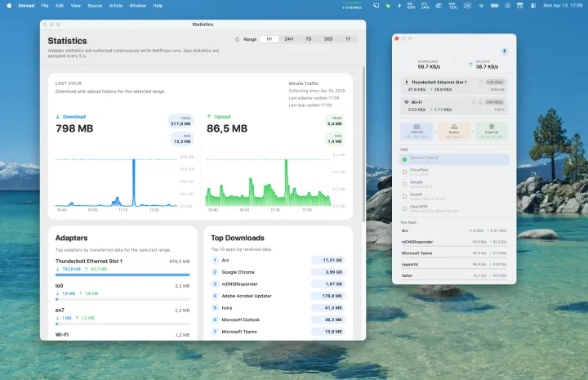Click the External IP globe tile
This screenshot has height=380, width=588.
(492, 132)
